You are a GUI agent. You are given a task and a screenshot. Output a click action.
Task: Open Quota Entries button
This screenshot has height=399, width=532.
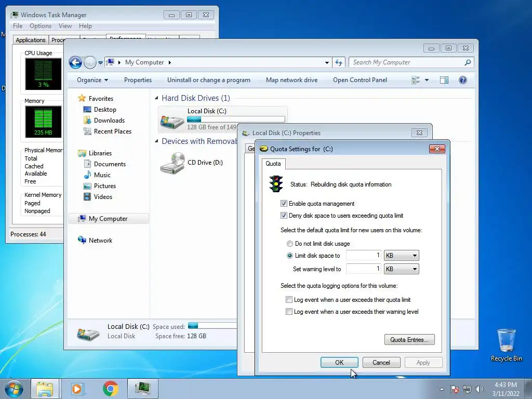pos(409,340)
